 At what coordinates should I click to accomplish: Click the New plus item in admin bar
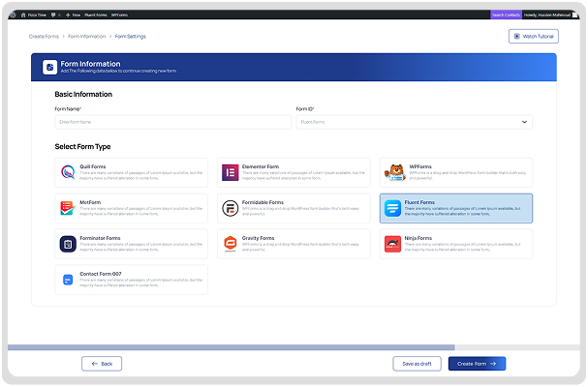coord(73,15)
